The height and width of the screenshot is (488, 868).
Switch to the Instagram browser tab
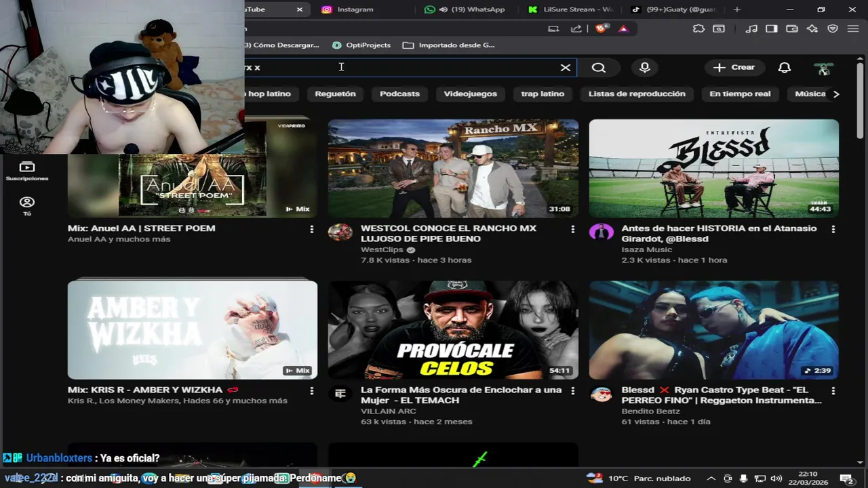(x=355, y=9)
